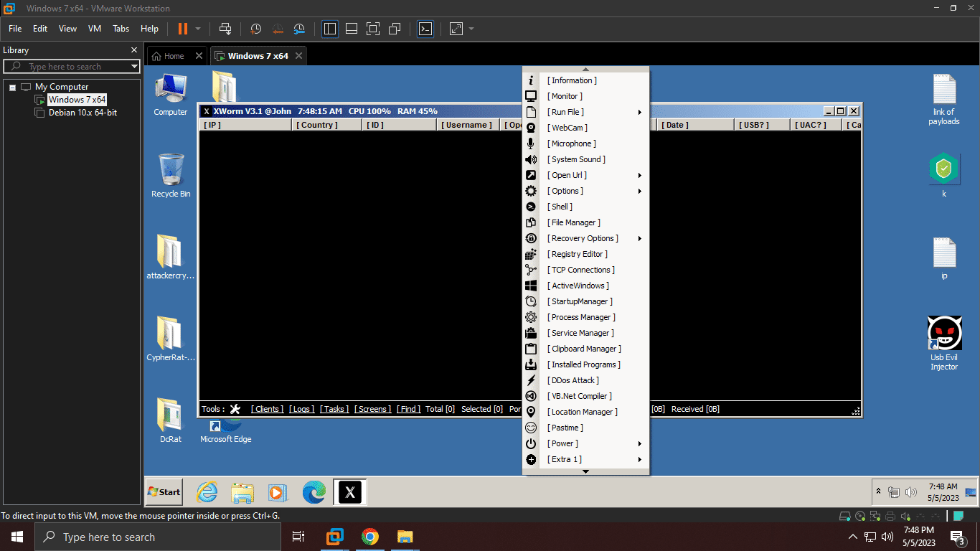Screen dimensions: 980x551
Task: Select the Recycle Bin desktop icon
Action: (170, 175)
